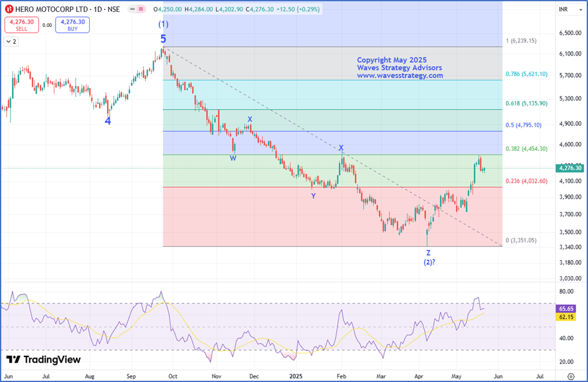Click the wave 5 label

pyautogui.click(x=163, y=39)
